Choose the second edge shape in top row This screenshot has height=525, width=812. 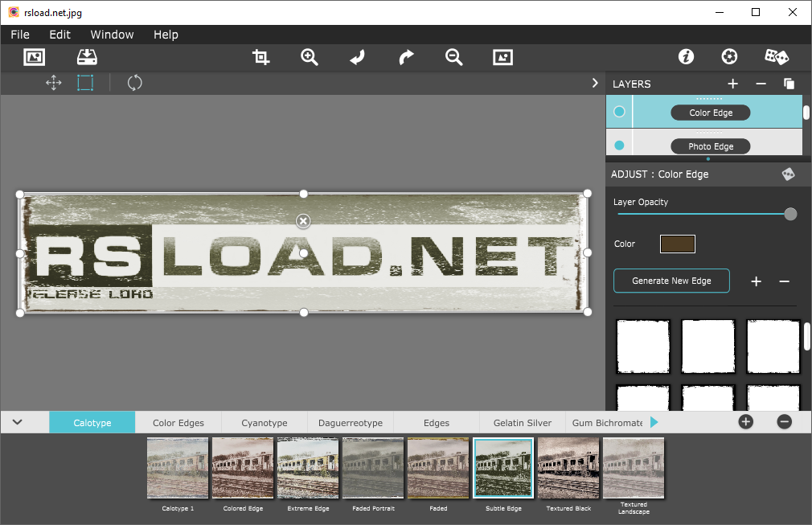tap(708, 347)
